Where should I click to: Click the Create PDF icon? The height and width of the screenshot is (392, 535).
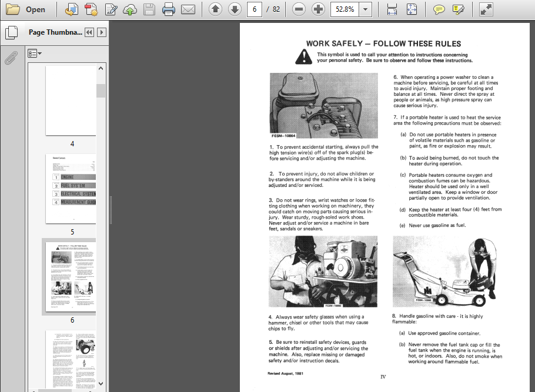(x=91, y=9)
